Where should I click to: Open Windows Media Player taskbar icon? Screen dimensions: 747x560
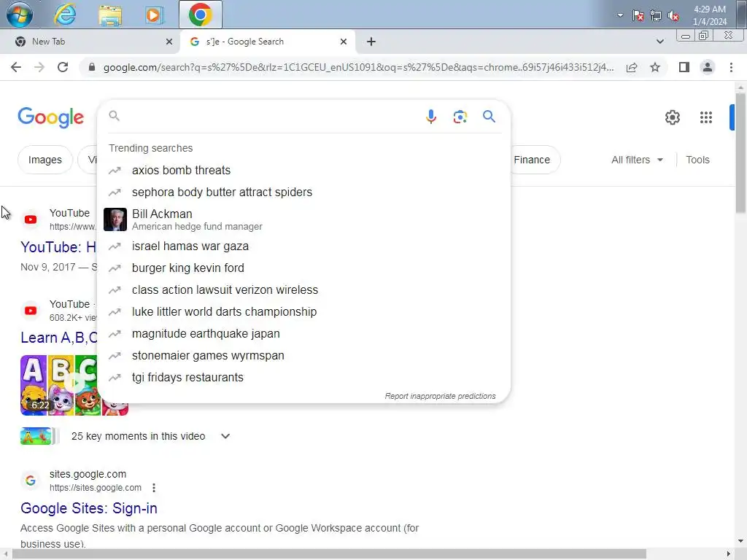(x=154, y=15)
